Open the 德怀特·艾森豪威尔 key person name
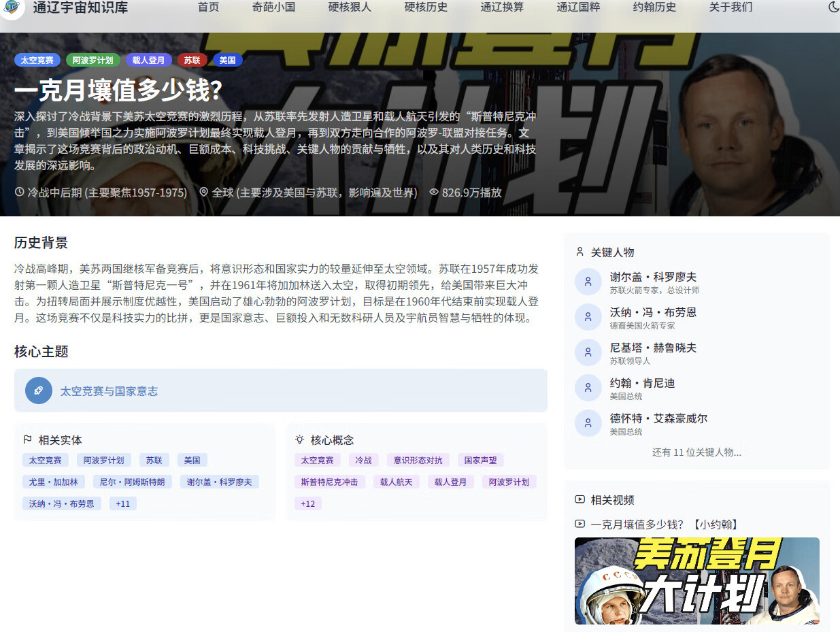Screen dimensions: 840x632 658,418
